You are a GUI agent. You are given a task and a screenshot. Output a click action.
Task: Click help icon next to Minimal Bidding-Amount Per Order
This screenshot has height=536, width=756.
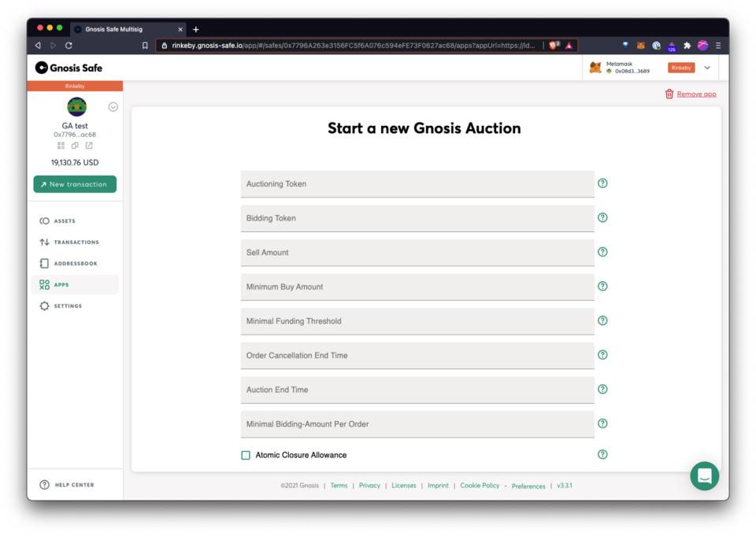tap(602, 423)
